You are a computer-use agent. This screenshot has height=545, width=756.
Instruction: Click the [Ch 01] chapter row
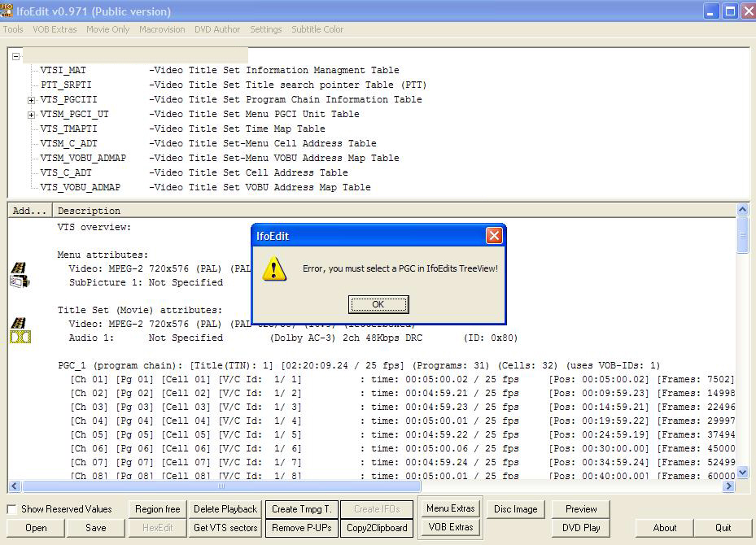402,380
